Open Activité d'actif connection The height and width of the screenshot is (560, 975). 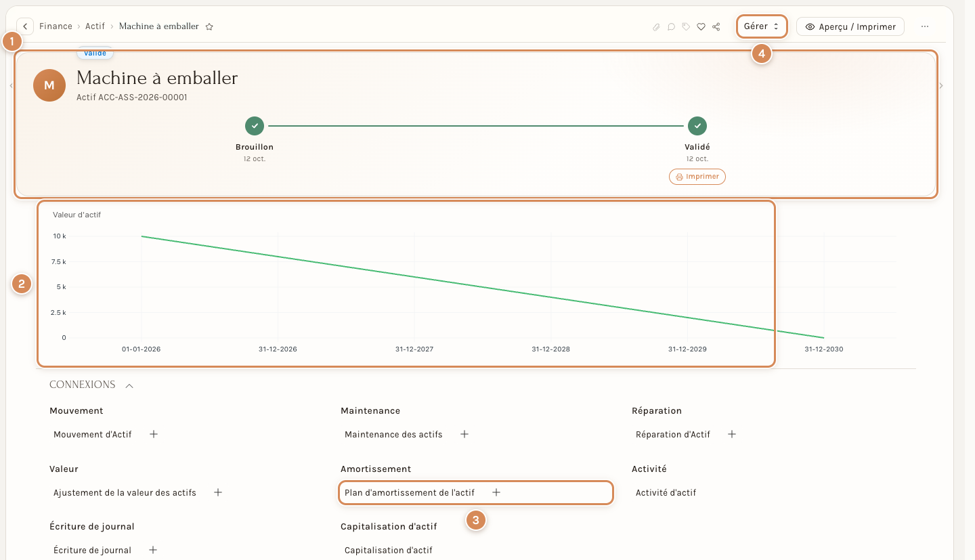666,492
